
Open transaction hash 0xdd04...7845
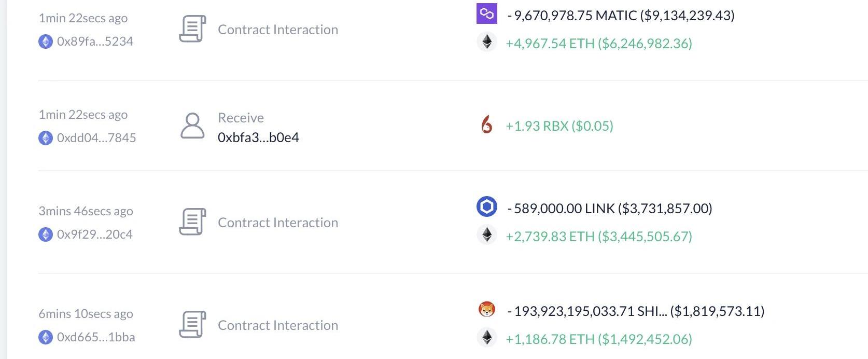pos(96,138)
